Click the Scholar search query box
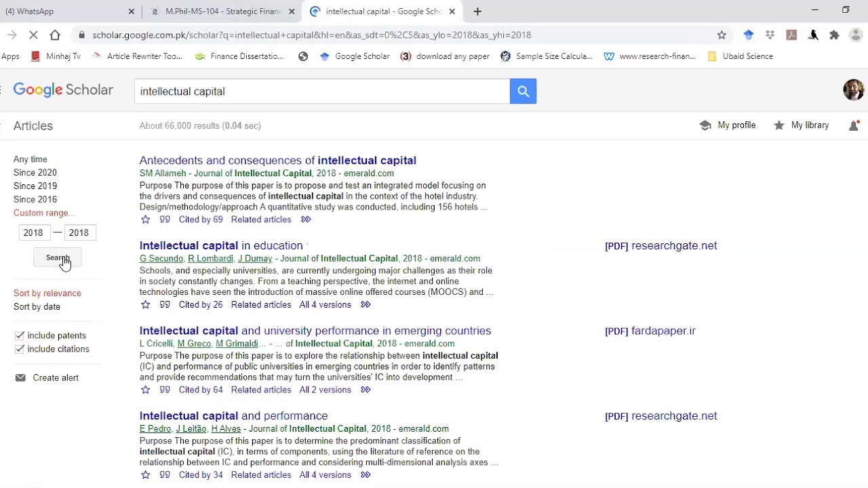 click(x=322, y=91)
